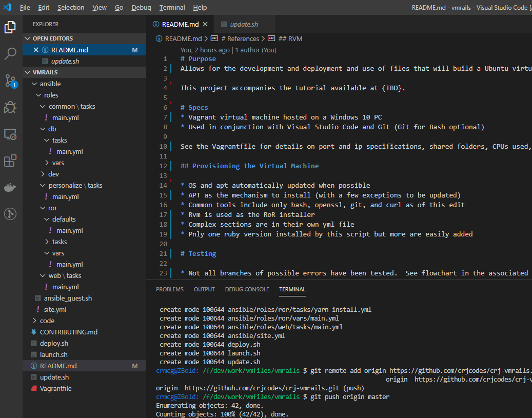Click ansible_guest.sh shell file icon
Screen dimensions: 532x418
click(38, 298)
